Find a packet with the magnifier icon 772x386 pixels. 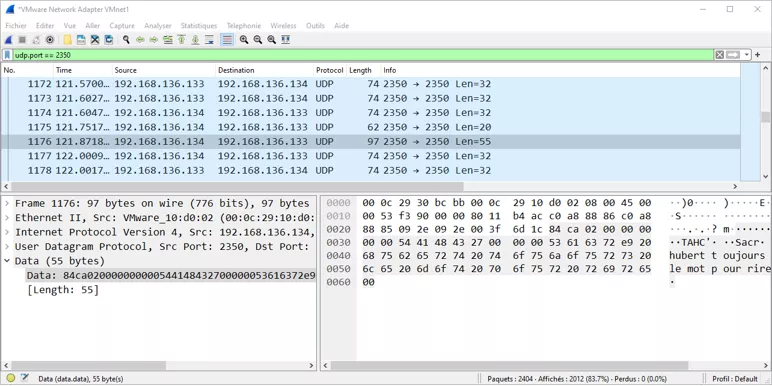coord(126,40)
